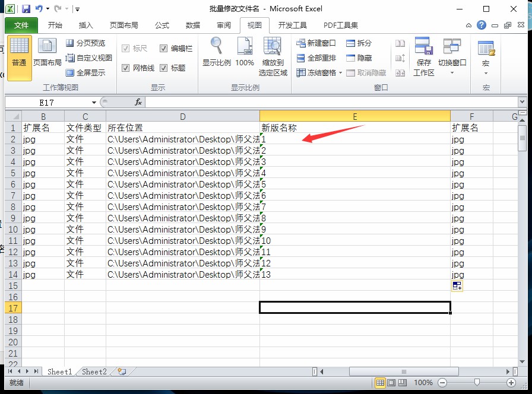532x394 pixels.
Task: Switch to Normal (普通) view
Action: pyautogui.click(x=20, y=58)
